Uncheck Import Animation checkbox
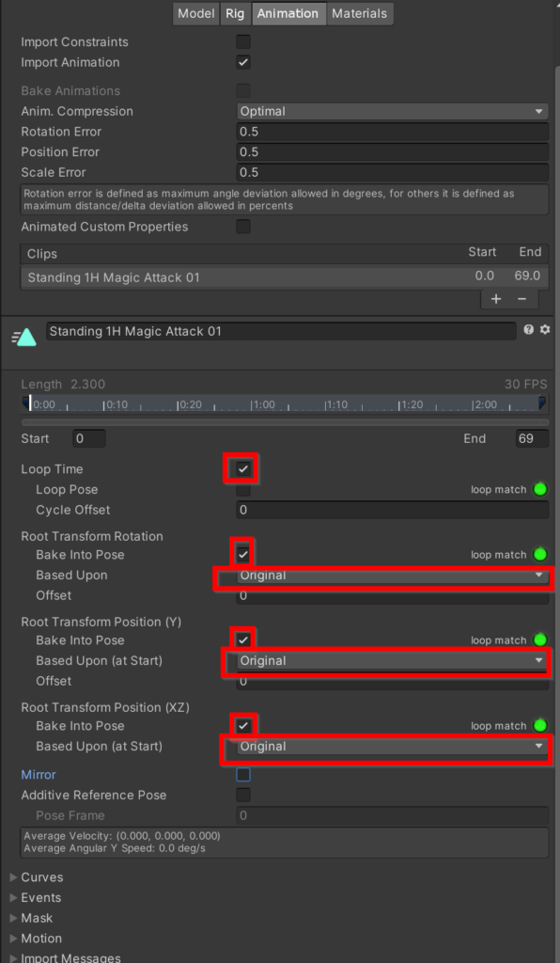The image size is (560, 963). [243, 62]
